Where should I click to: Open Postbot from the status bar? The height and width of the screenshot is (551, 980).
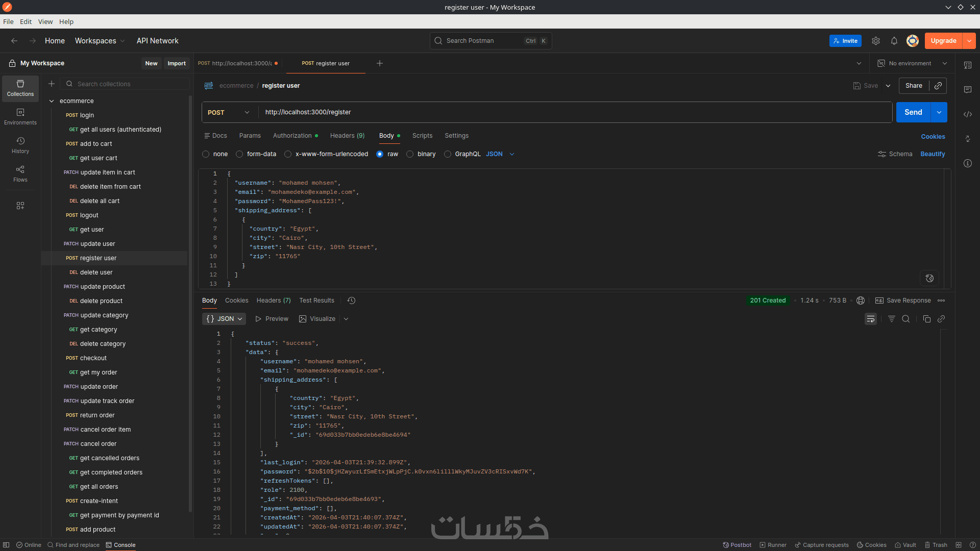click(737, 545)
